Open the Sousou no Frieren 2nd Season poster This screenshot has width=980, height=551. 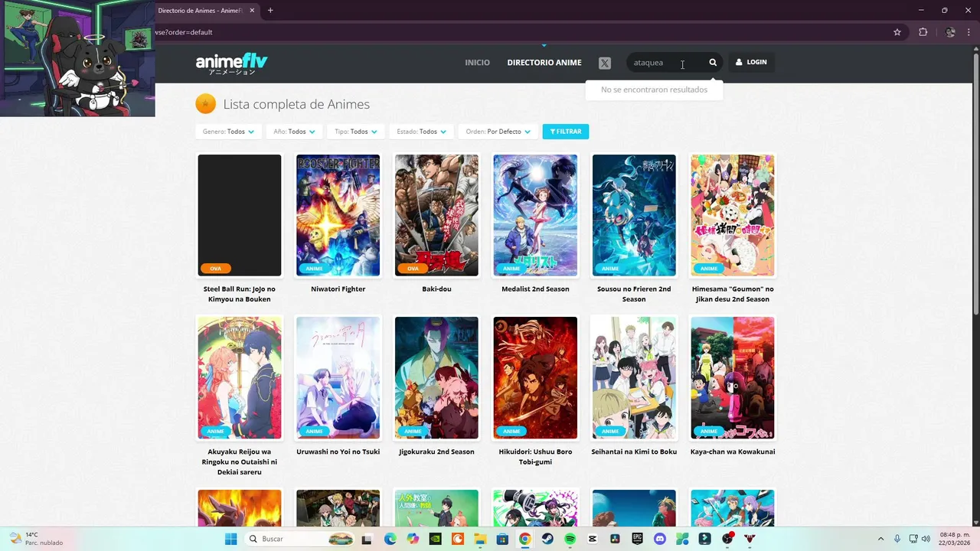tap(634, 215)
